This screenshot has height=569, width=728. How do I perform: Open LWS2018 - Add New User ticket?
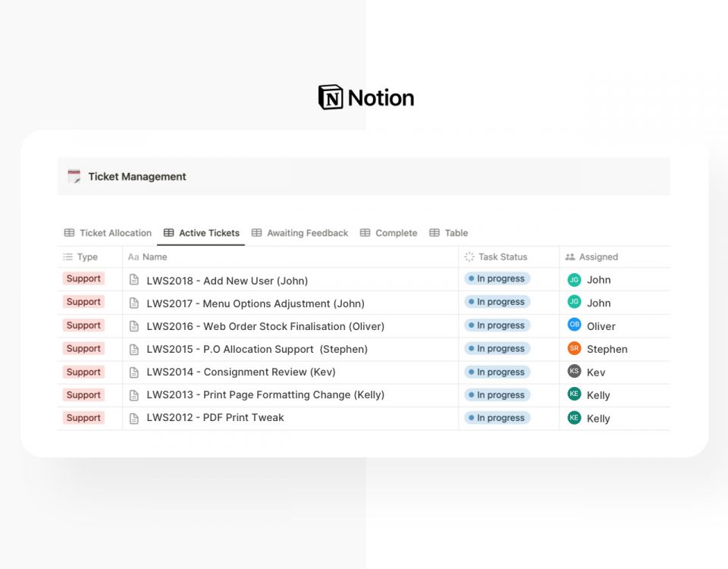227,281
